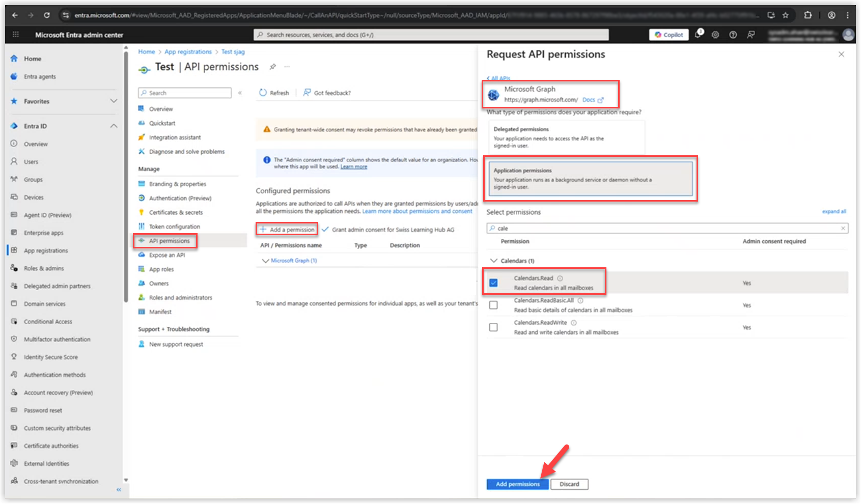Open the app launcher waffle icon
Viewport: 861px width, 504px height.
(16, 35)
